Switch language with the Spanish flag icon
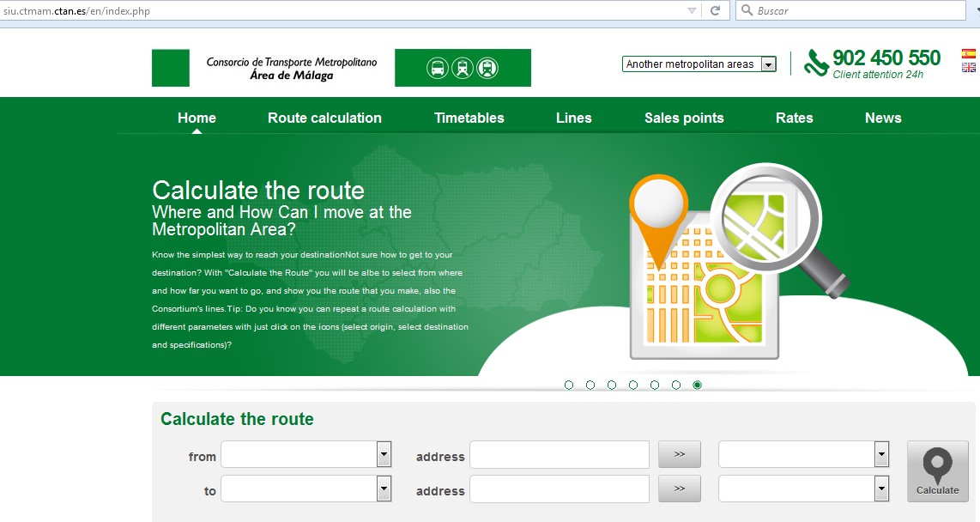Viewport: 980px width, 522px height. (969, 54)
